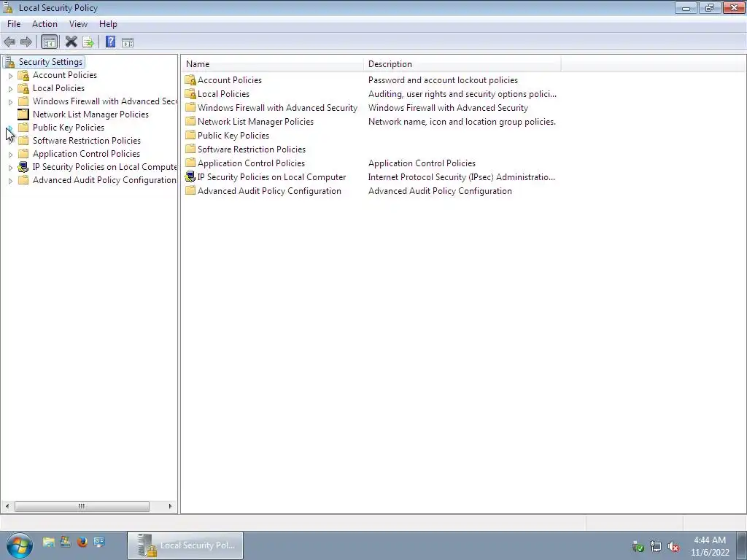Select Application Control Policies in list pane
This screenshot has height=560, width=747.
pos(251,163)
